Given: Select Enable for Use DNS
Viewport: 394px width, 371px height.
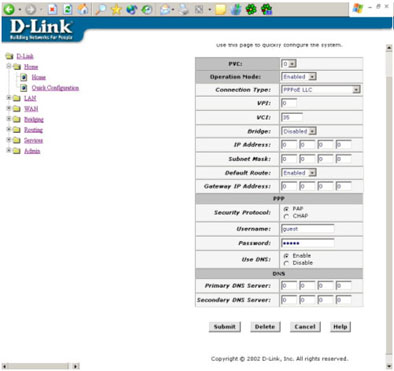Looking at the screenshot, I should point(286,256).
